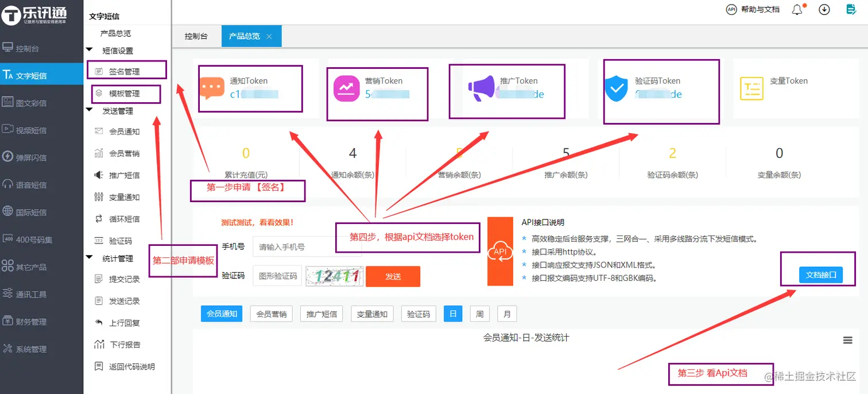
Task: Click the 400号码集 icon
Action: click(x=7, y=239)
